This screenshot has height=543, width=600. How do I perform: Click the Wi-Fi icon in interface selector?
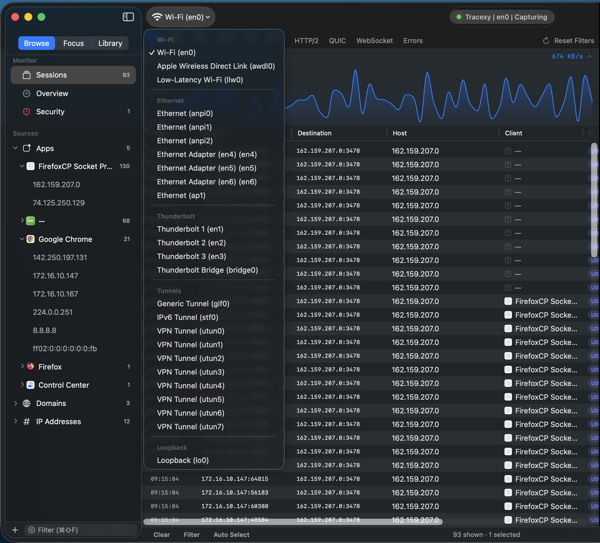pyautogui.click(x=157, y=17)
